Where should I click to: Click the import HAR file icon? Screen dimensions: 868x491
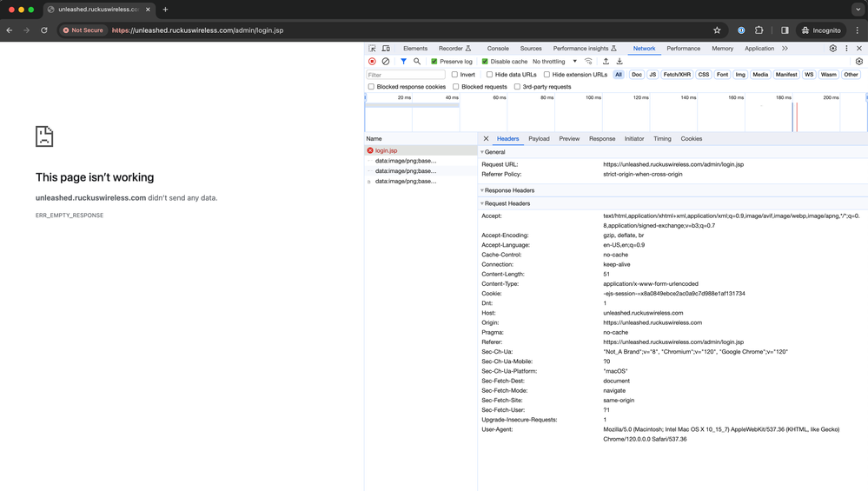(606, 62)
